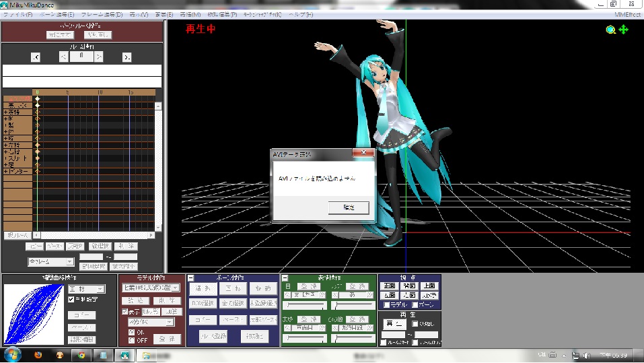Switch to the 上面 top view

click(x=429, y=286)
